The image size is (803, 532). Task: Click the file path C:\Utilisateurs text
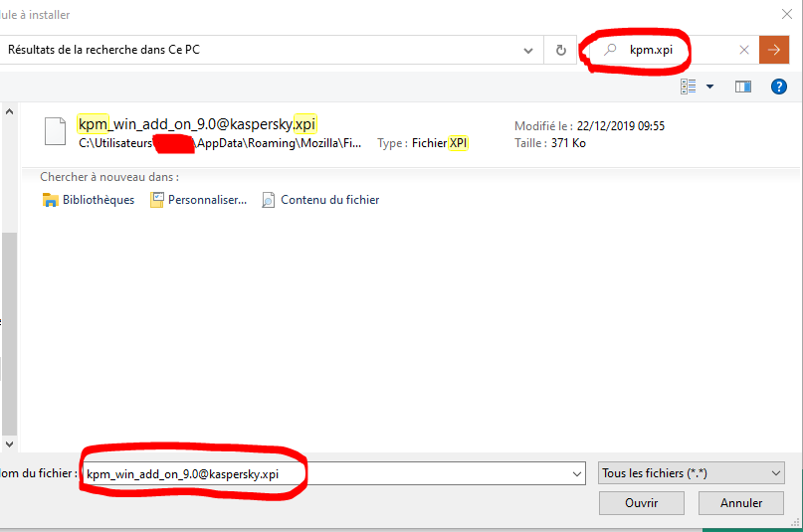[220, 143]
